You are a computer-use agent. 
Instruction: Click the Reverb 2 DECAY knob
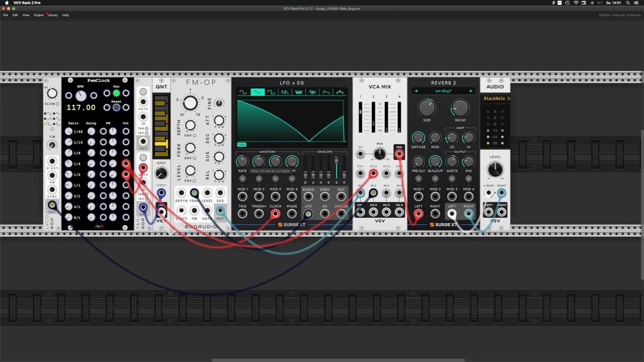(460, 108)
